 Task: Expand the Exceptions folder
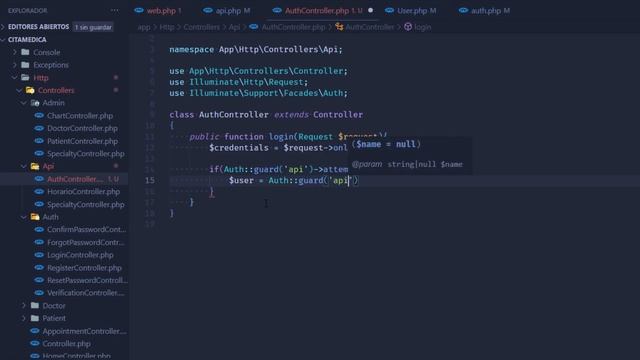(51, 65)
